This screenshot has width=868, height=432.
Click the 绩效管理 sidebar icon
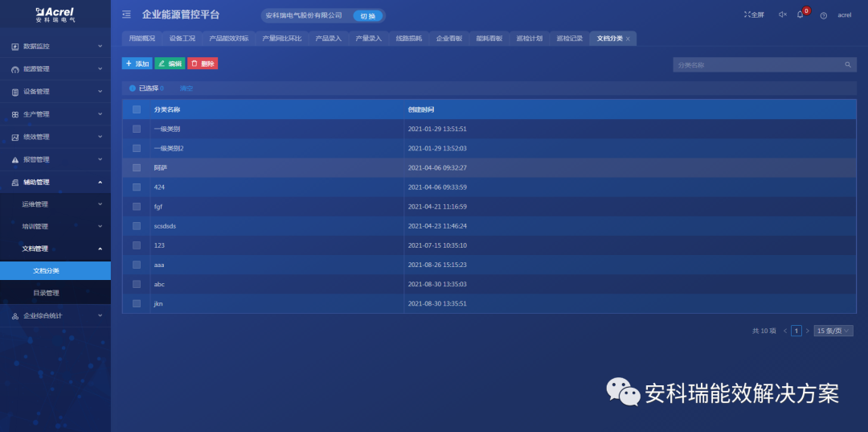(15, 137)
